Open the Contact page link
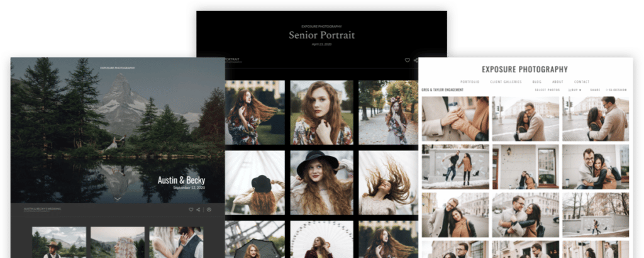The image size is (644, 258). [582, 82]
